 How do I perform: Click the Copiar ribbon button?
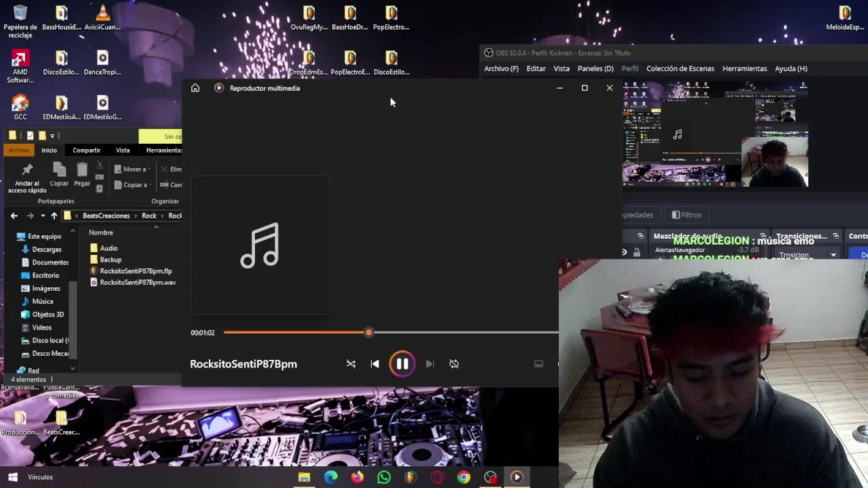[x=59, y=174]
